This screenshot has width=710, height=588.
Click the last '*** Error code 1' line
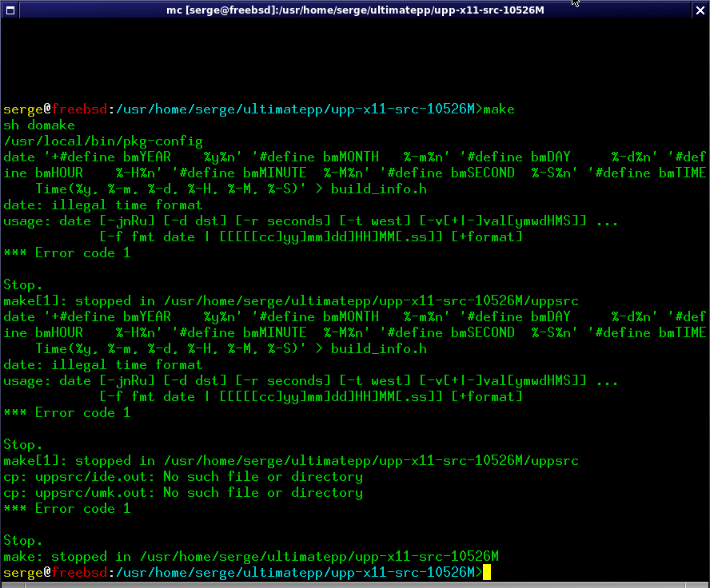(x=67, y=509)
